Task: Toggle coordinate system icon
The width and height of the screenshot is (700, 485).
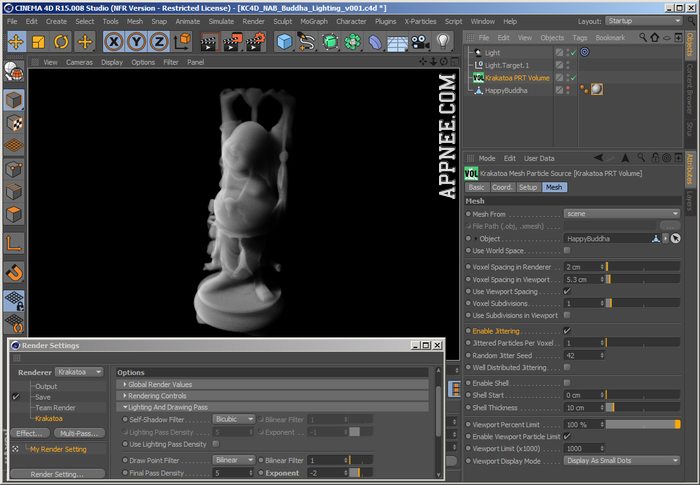Action: 183,42
